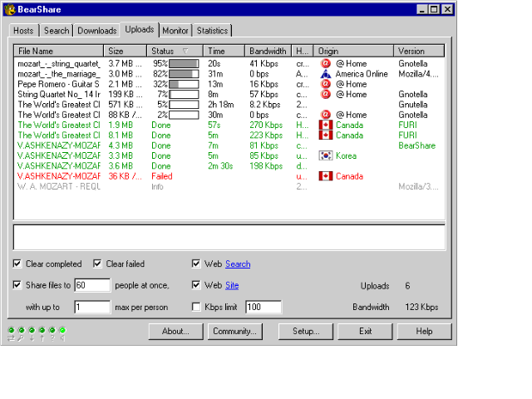Screen dimensions: 532x399
Task: Click Canada flag in the 8.1 MB row
Action: pyautogui.click(x=326, y=135)
